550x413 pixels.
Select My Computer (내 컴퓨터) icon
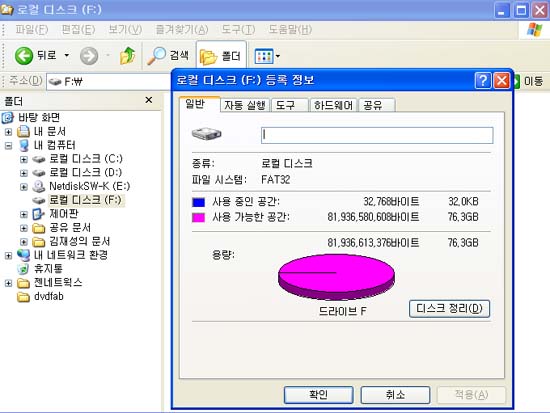click(x=24, y=145)
